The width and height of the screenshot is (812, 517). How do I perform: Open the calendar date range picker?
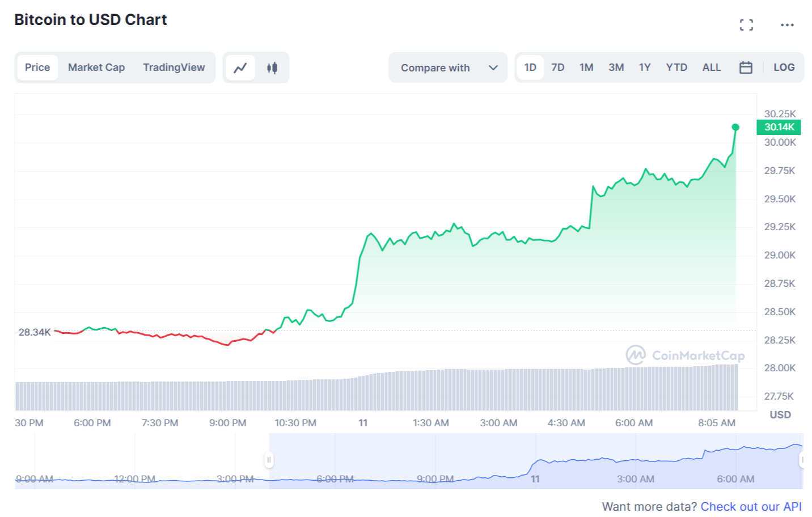[746, 68]
